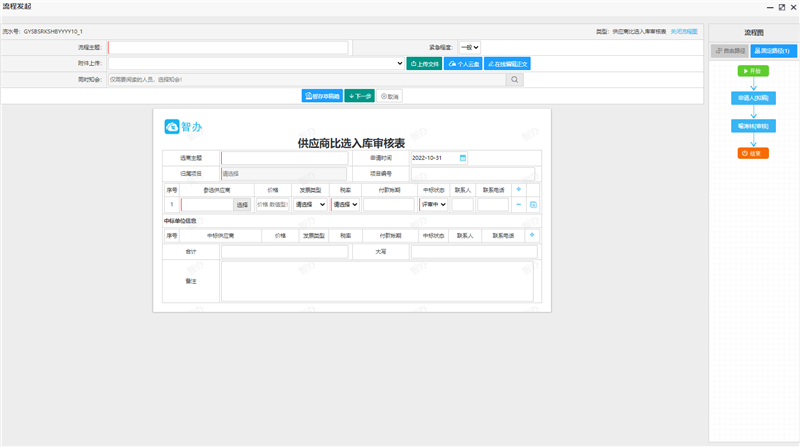
Task: Click the 下一步 button
Action: (360, 96)
